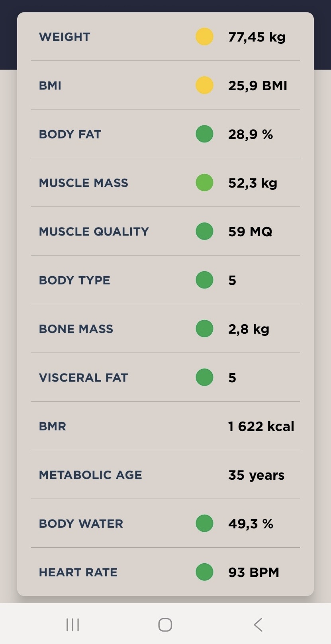Tap the yellow BMI indicator dot

(204, 85)
